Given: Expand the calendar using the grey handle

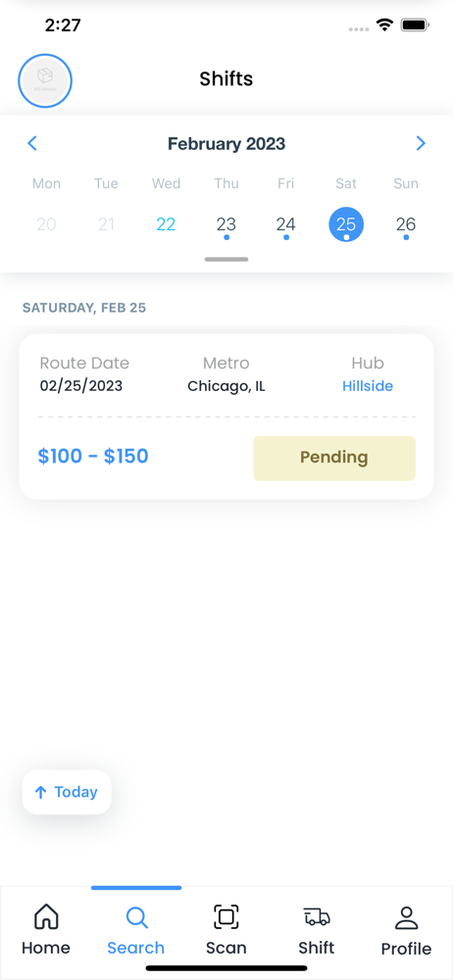Looking at the screenshot, I should [x=226, y=259].
